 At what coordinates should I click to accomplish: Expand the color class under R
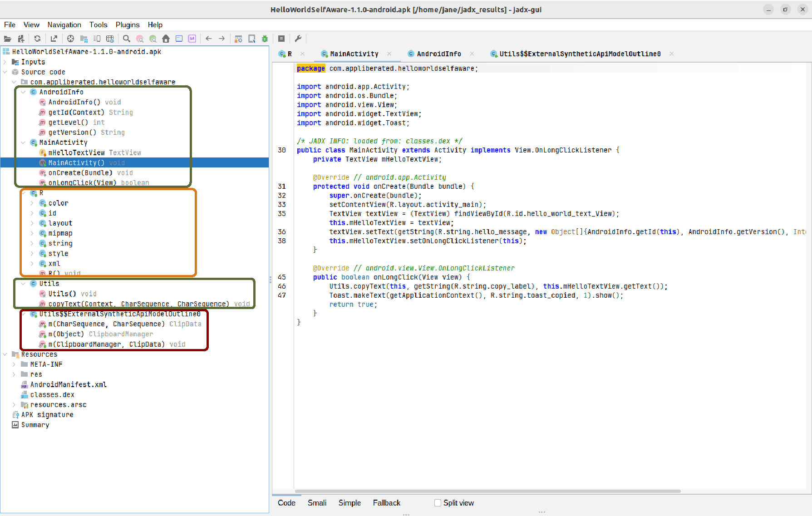tap(32, 203)
